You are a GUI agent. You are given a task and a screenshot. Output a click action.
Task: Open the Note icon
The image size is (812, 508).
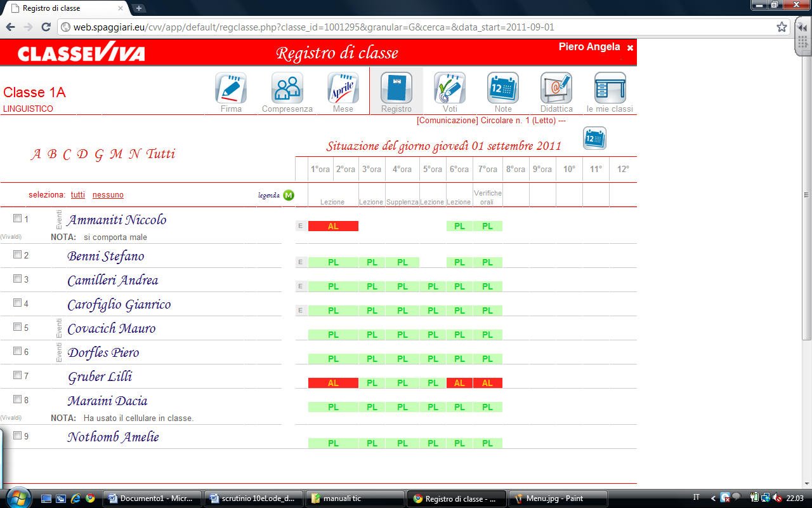click(503, 88)
